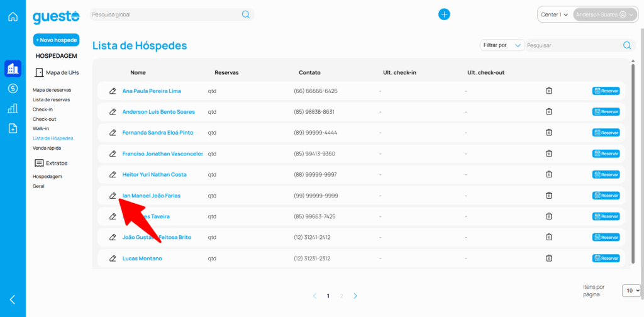Click the global search magnifier icon
The height and width of the screenshot is (317, 644).
pyautogui.click(x=246, y=14)
